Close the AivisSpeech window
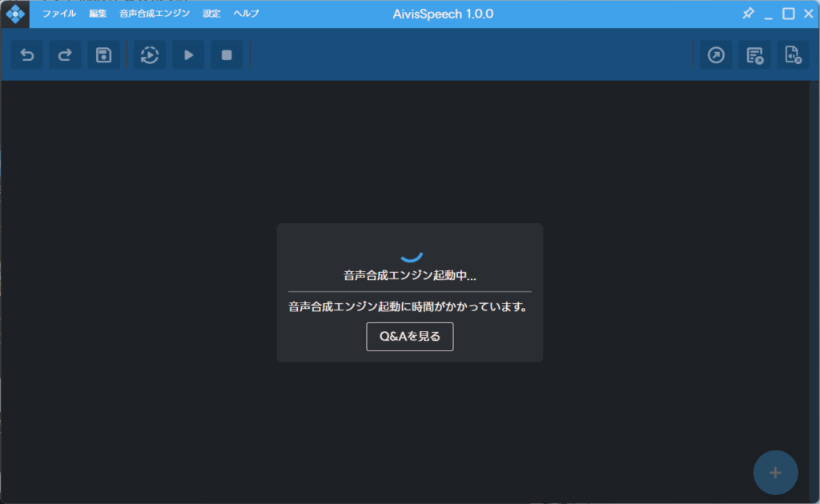820x504 pixels. 809,14
